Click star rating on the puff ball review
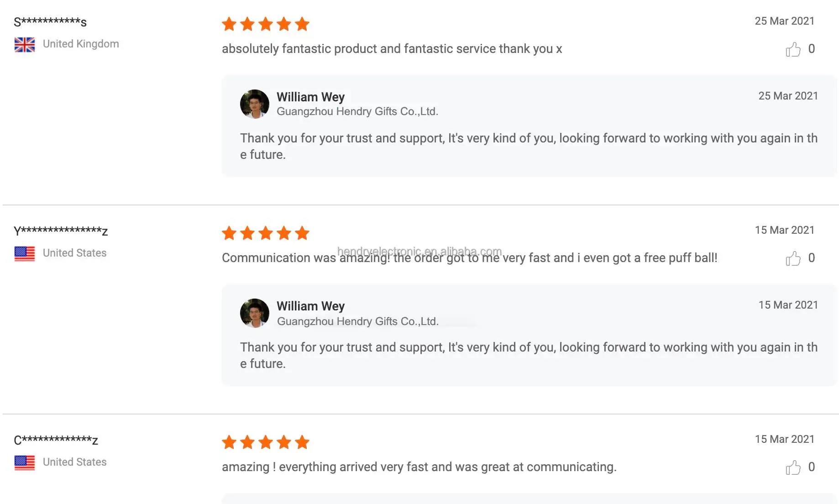Image resolution: width=839 pixels, height=504 pixels. coord(265,233)
